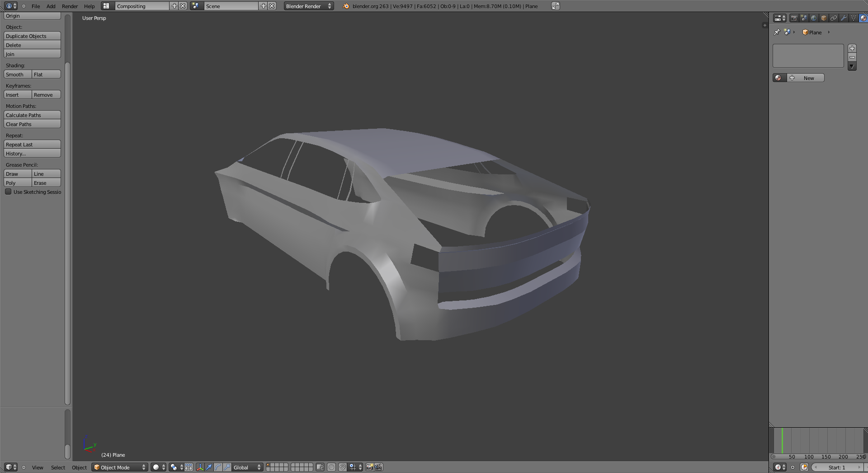Click the Delete object button
The height and width of the screenshot is (473, 868).
[x=32, y=45]
